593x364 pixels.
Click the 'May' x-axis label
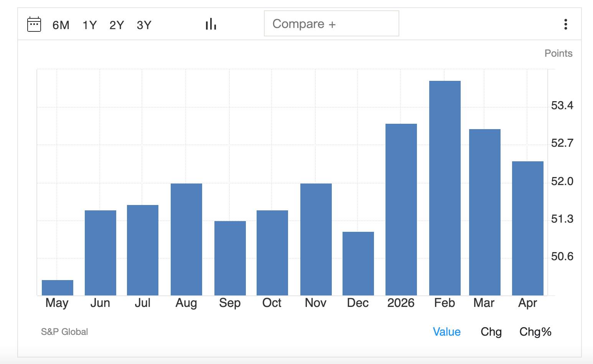point(57,303)
